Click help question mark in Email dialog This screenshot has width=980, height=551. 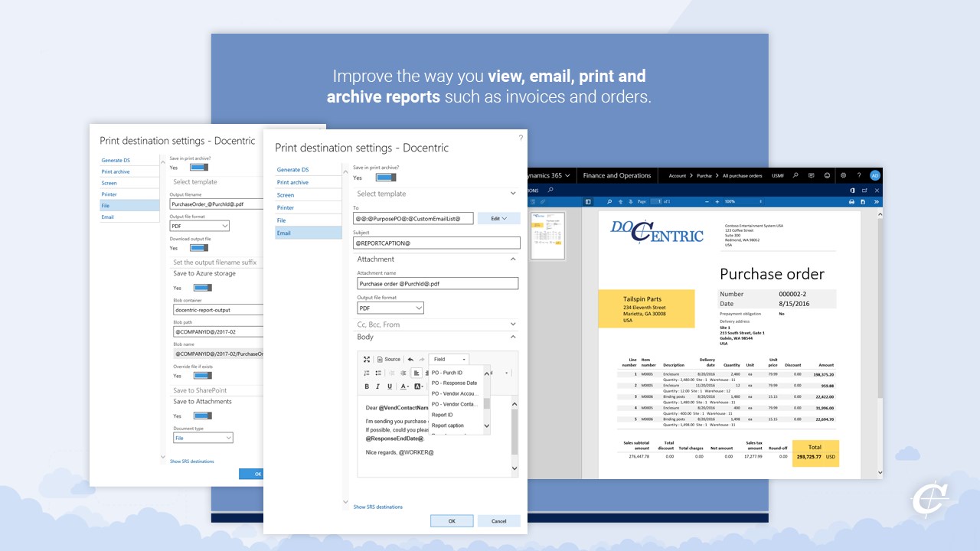tap(521, 138)
